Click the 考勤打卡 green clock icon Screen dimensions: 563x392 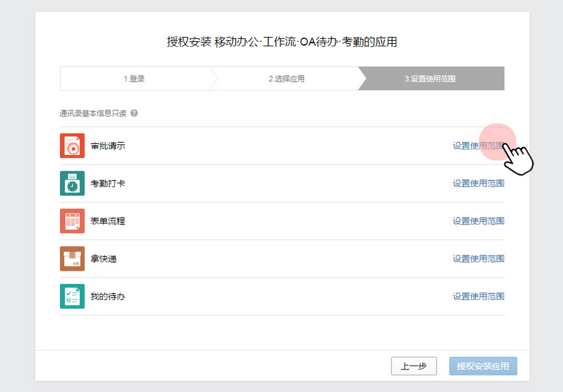[72, 183]
